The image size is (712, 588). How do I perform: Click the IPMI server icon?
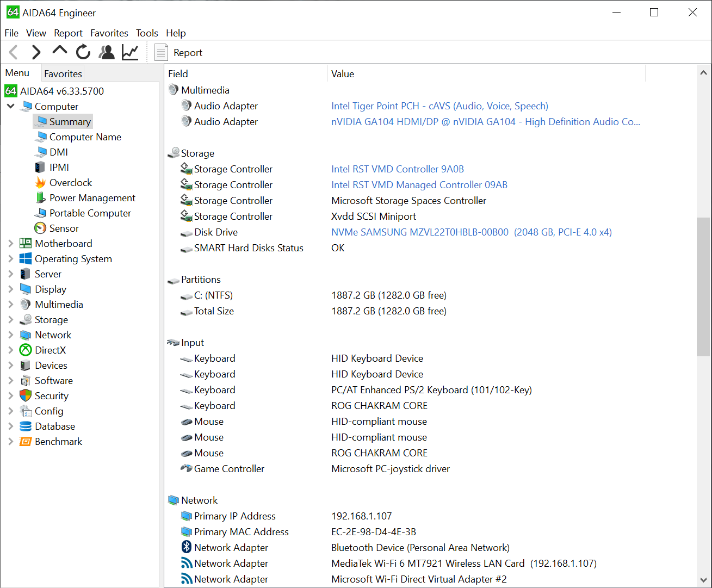point(40,167)
